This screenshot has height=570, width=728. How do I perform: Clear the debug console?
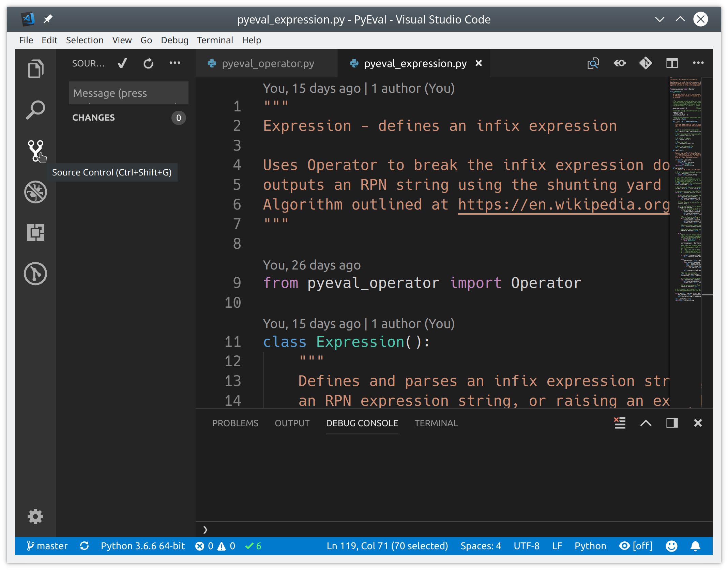pos(620,423)
